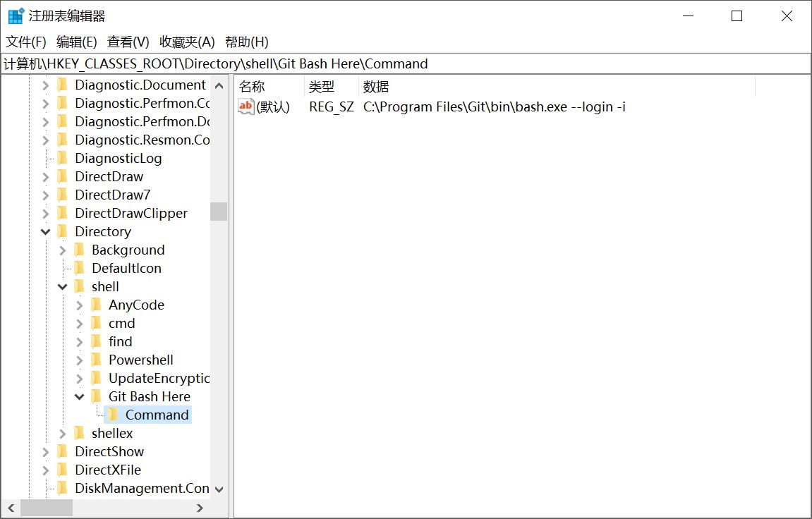This screenshot has height=519, width=812.
Task: Expand the DirectXFile key
Action: tap(46, 470)
